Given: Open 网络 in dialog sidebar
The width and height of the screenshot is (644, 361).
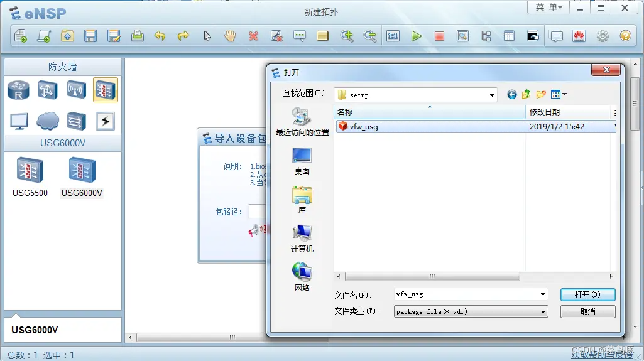Looking at the screenshot, I should (302, 277).
